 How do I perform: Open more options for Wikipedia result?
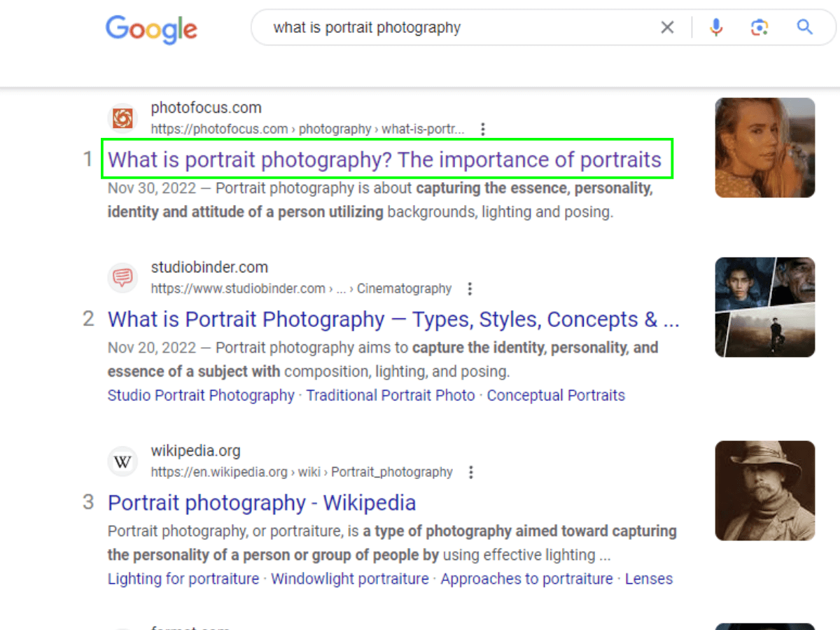coord(471,472)
